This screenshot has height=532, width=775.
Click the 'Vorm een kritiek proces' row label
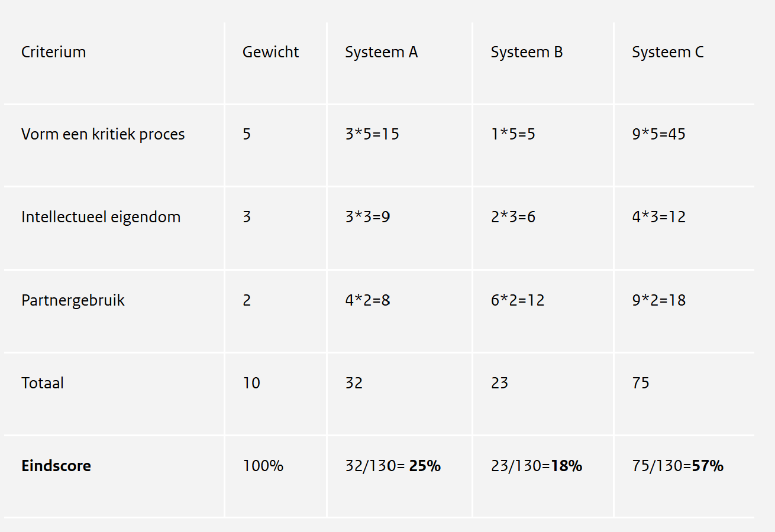(103, 134)
